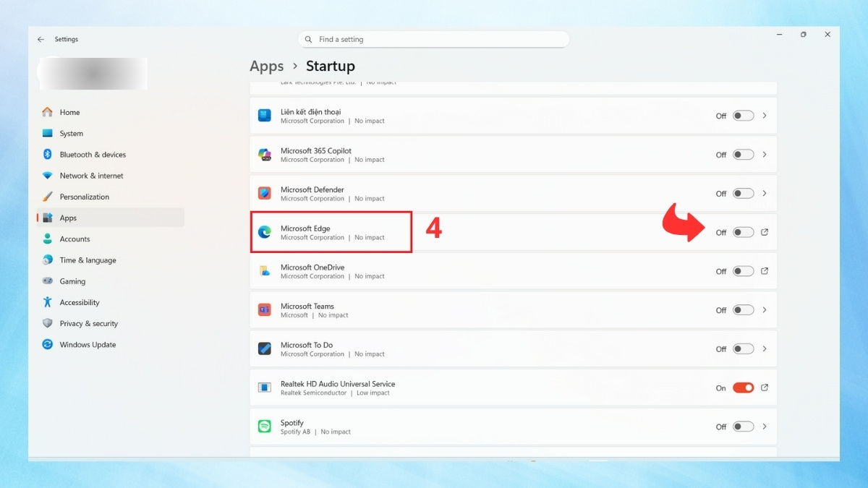
Task: Select Apps in the breadcrumb navigation
Action: tap(266, 66)
